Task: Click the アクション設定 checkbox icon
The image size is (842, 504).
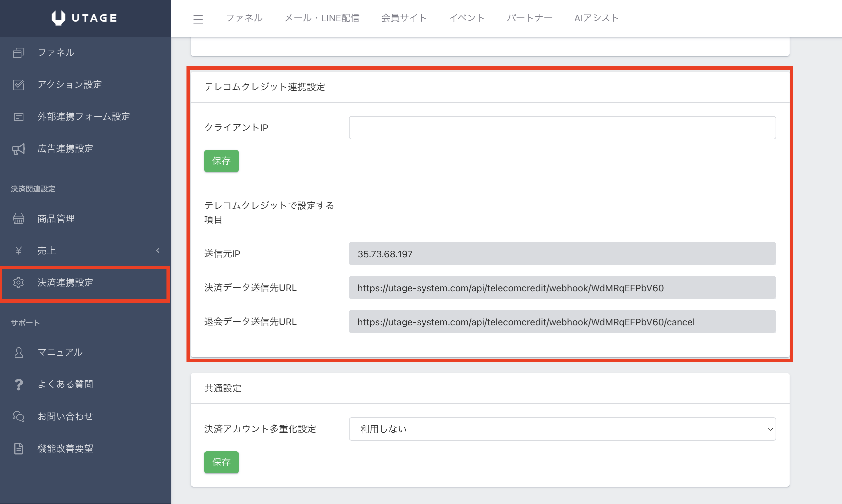Action: point(19,85)
